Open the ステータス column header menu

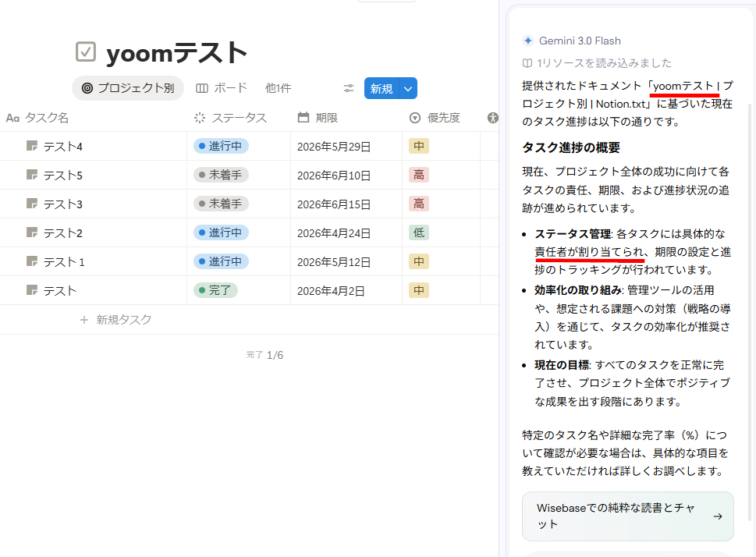coord(230,118)
